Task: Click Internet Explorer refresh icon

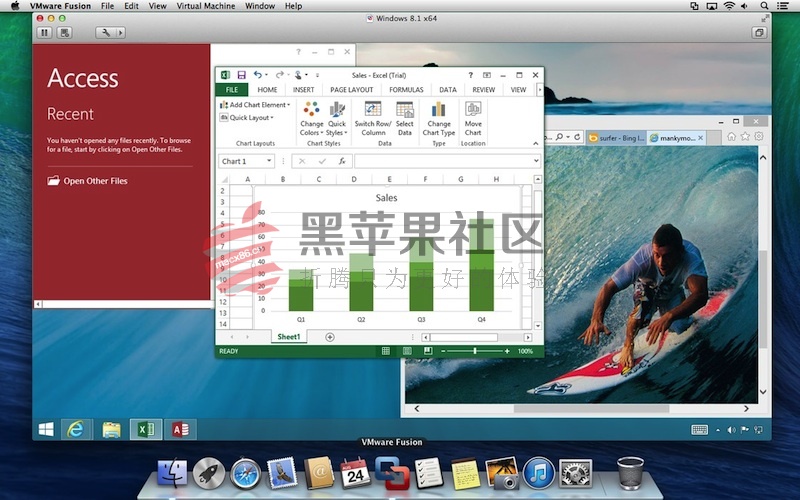Action: click(x=577, y=137)
